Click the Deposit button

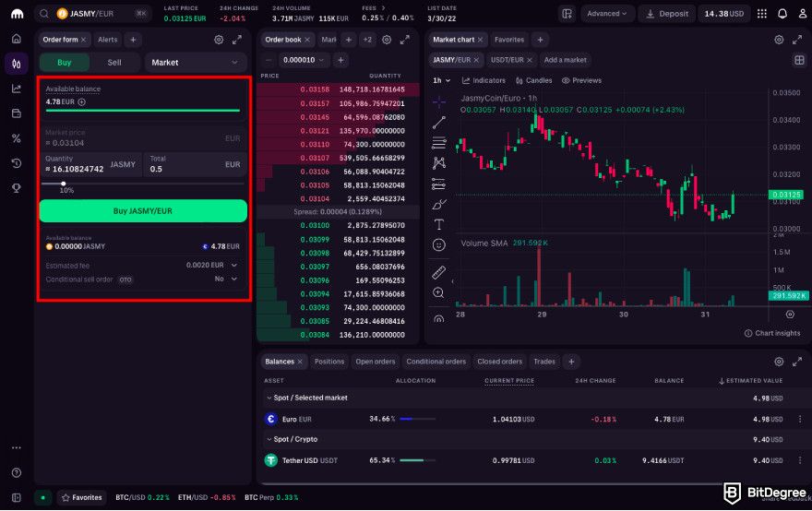[667, 14]
